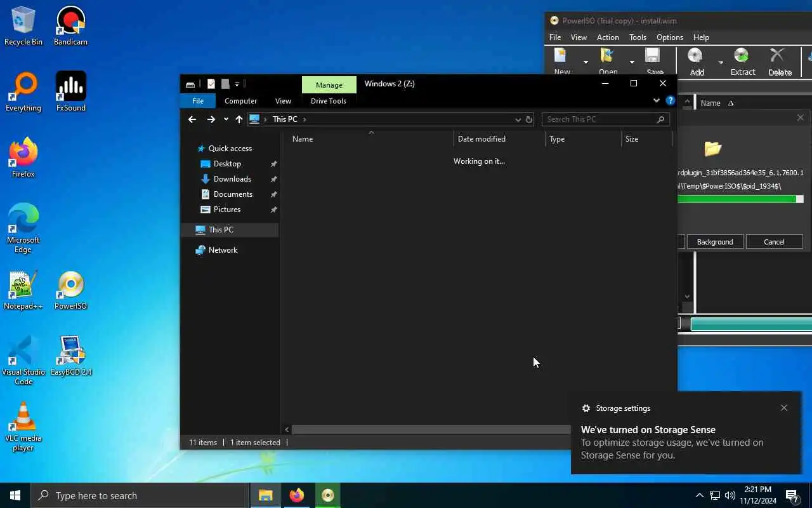Open the Recycle Bin desktop icon

click(23, 26)
